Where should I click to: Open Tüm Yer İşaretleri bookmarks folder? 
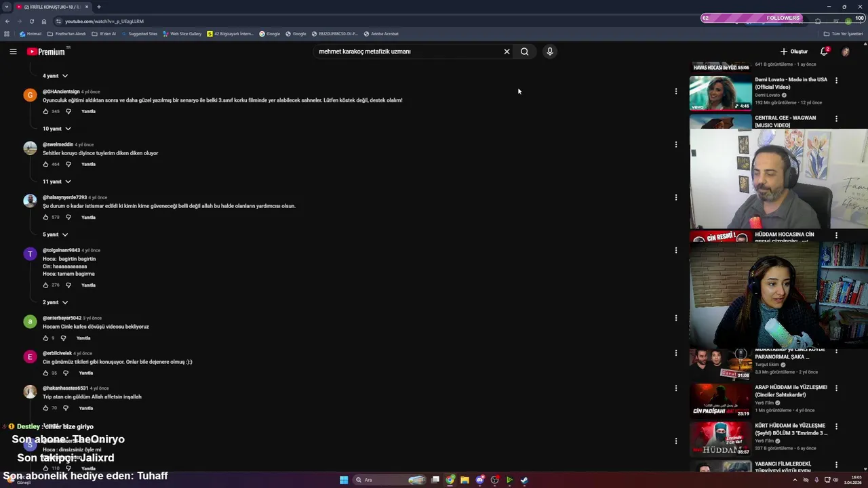(x=844, y=34)
